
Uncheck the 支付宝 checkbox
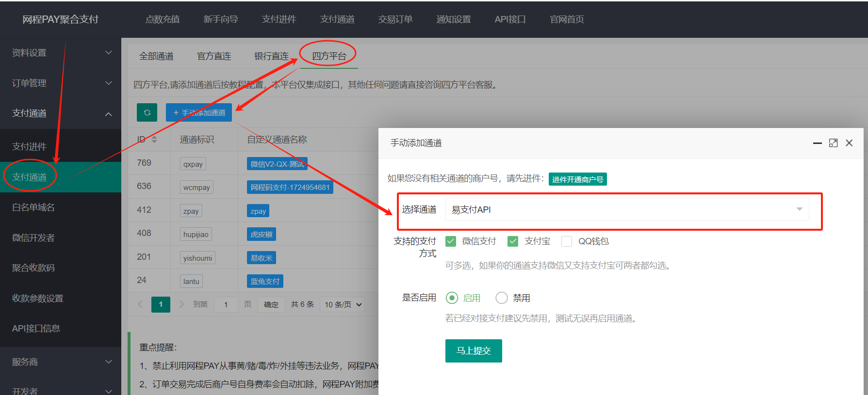pos(513,241)
